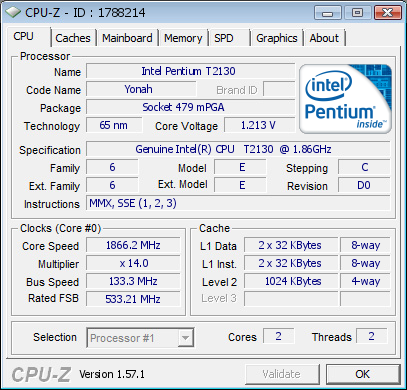Show the Graphics tab
The width and height of the screenshot is (407, 390).
coord(277,38)
